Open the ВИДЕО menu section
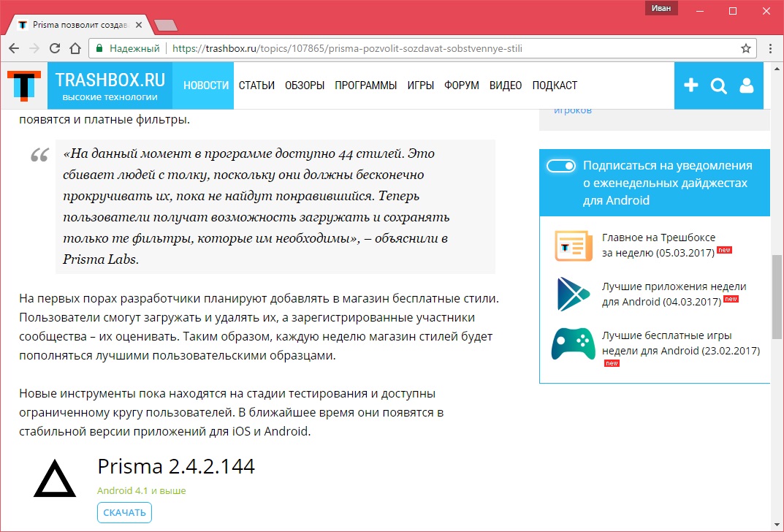Image resolution: width=784 pixels, height=532 pixels. 506,85
